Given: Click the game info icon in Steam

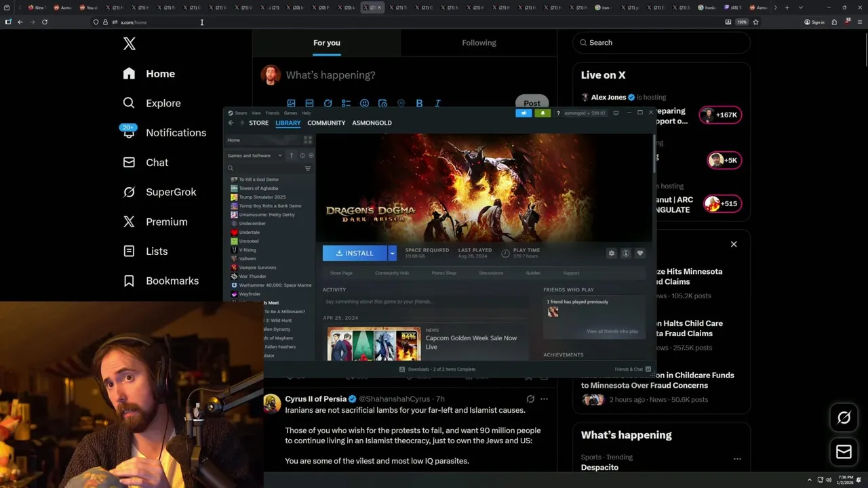Looking at the screenshot, I should 626,253.
